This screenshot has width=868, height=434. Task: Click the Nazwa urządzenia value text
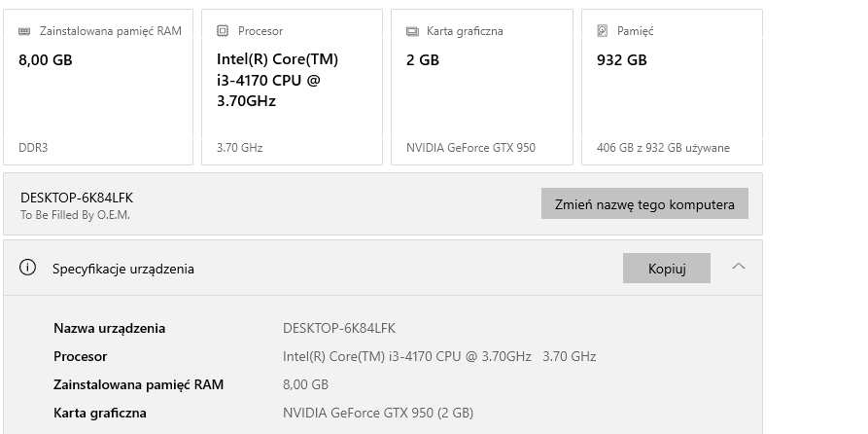339,328
